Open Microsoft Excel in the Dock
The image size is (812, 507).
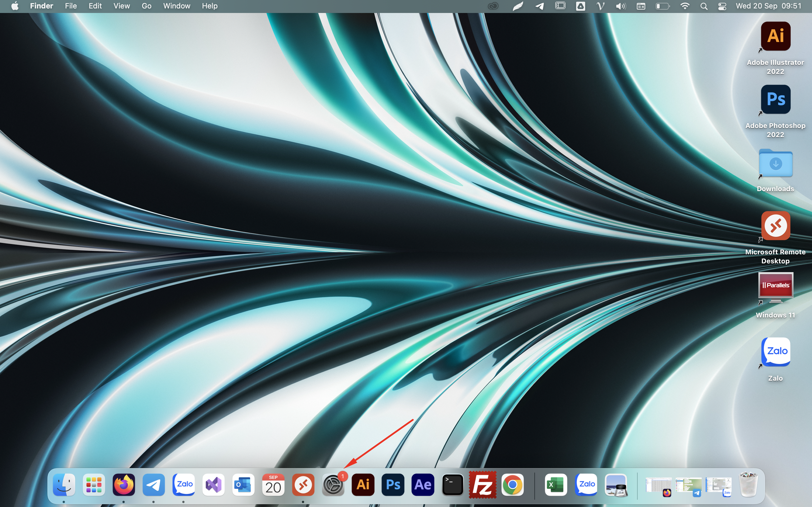pyautogui.click(x=556, y=485)
